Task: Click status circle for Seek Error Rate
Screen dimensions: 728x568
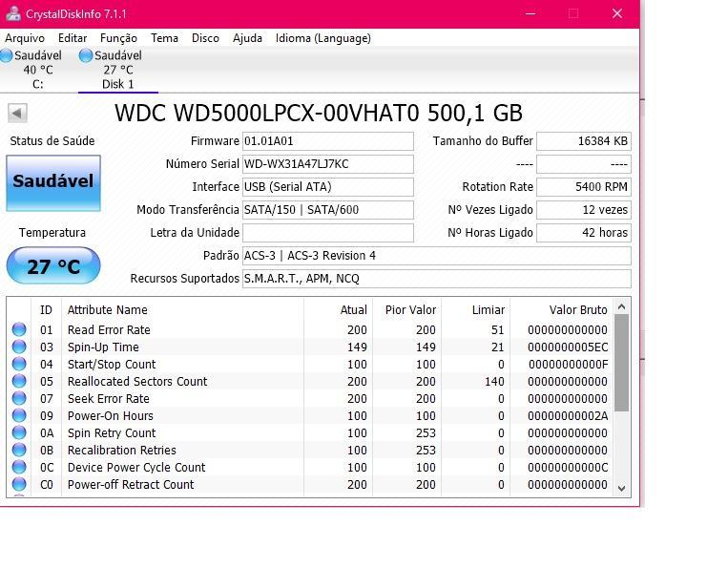Action: [x=19, y=398]
